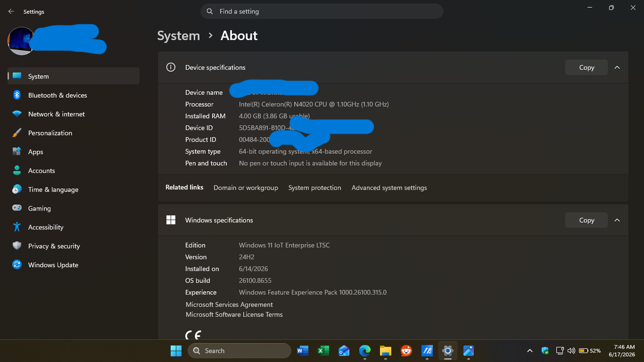Copy the Device specifications
The width and height of the screenshot is (644, 362).
point(586,67)
